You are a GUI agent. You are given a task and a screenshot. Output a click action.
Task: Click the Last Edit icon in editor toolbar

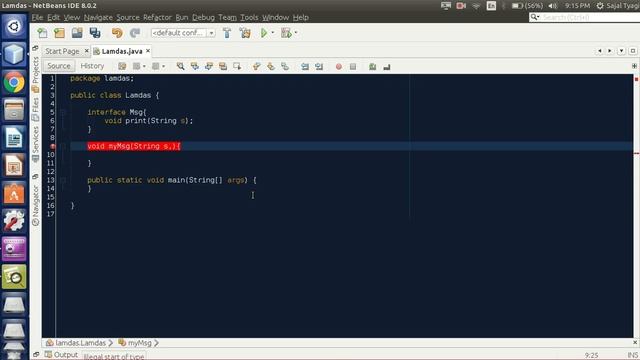[x=122, y=66]
